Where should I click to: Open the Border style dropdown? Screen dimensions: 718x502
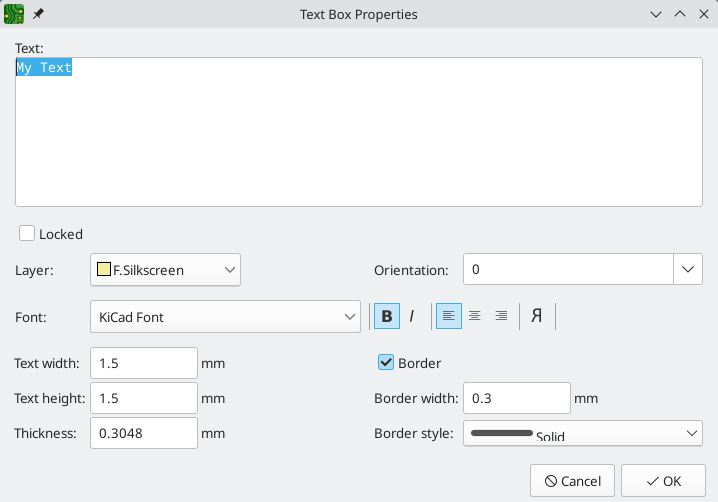[583, 433]
